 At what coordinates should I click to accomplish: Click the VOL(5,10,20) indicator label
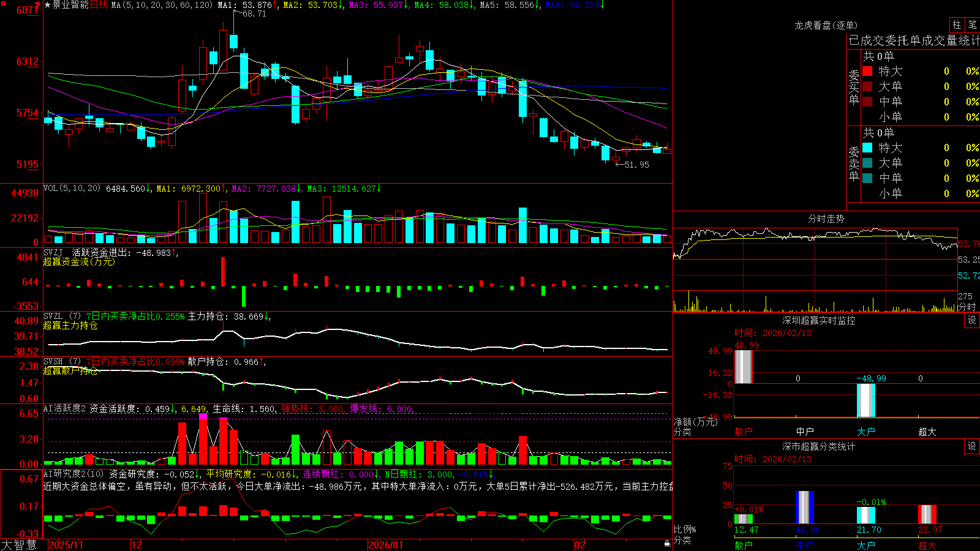tap(72, 189)
